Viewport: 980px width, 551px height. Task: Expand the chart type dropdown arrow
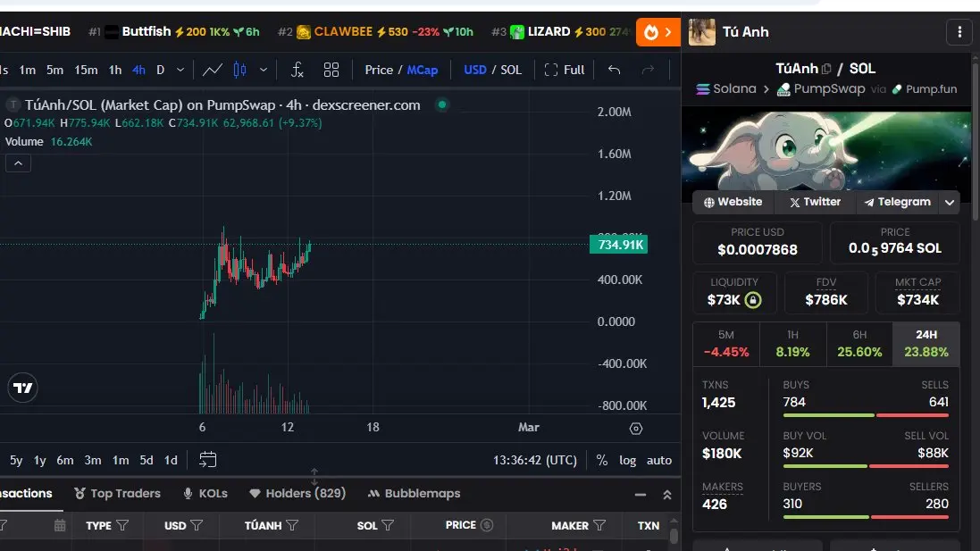(264, 70)
